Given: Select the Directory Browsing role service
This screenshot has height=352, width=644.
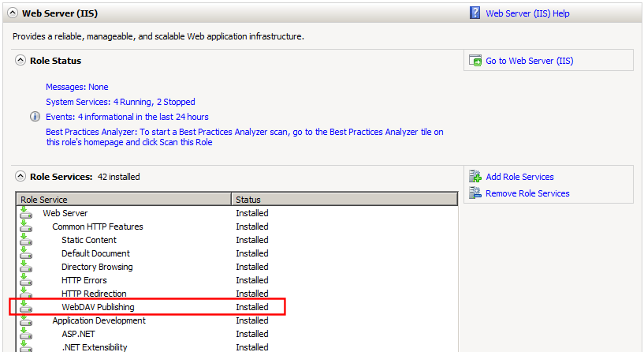Looking at the screenshot, I should (97, 267).
